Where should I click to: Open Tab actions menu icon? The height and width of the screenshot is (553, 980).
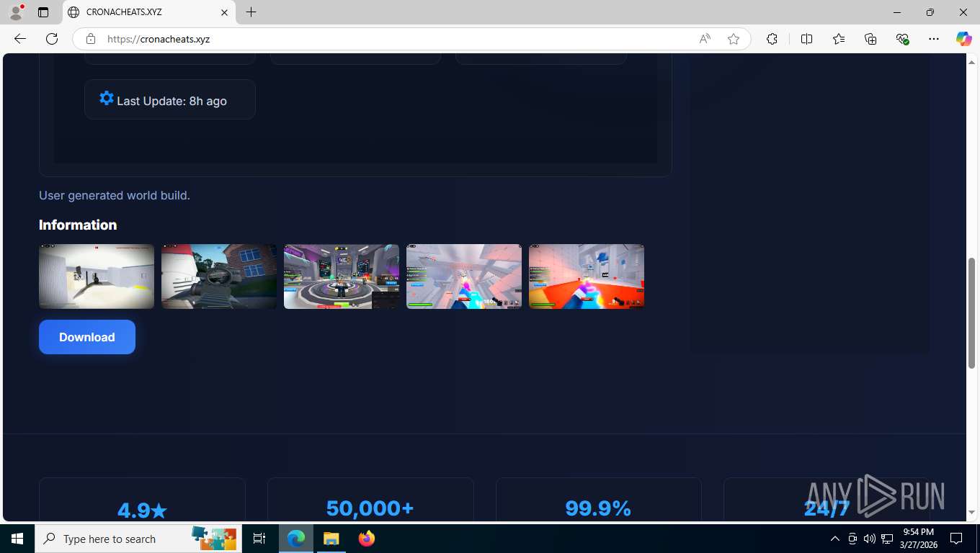43,12
